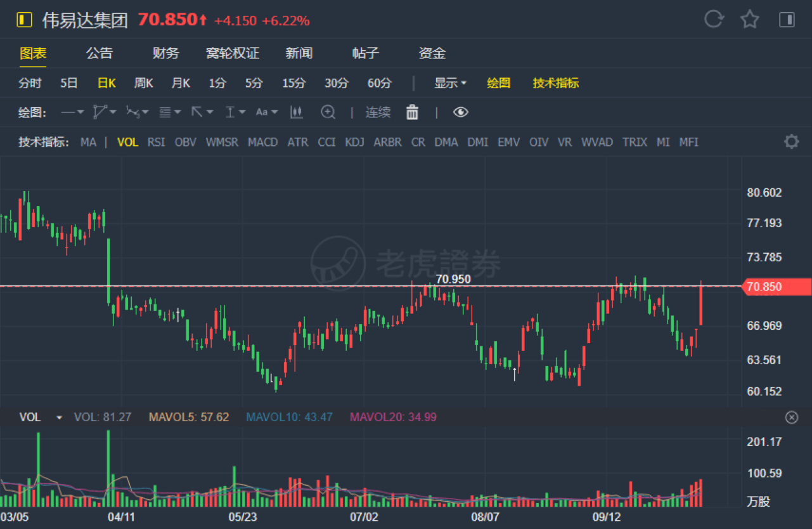The height and width of the screenshot is (529, 812).
Task: Toggle the side panel layout icon
Action: click(787, 20)
